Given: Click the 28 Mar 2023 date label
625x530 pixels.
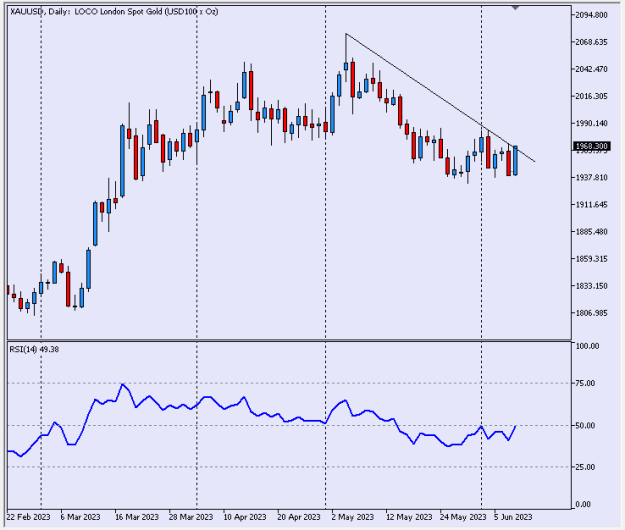Looking at the screenshot, I should 191,517.
